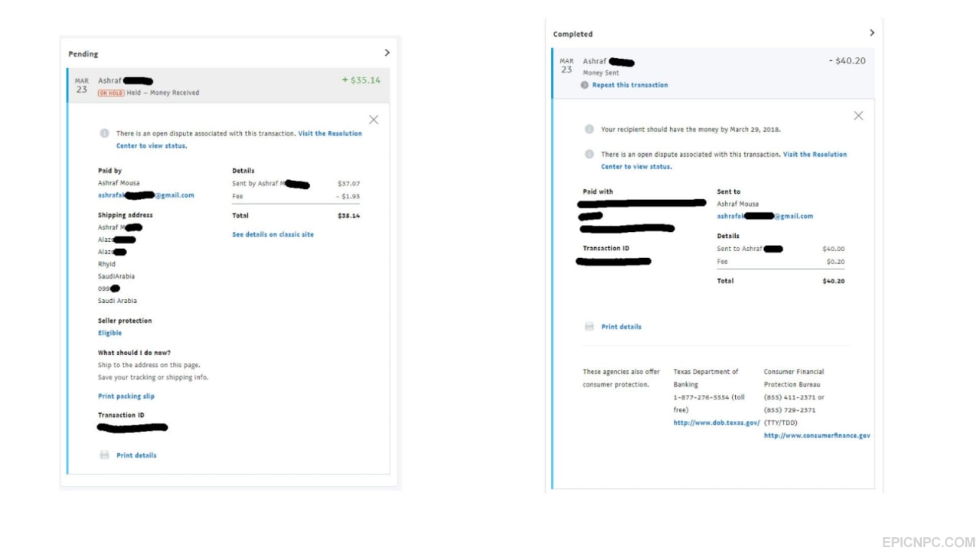This screenshot has height=551, width=980.
Task: Open the dob.texas.gov website link
Action: point(717,423)
